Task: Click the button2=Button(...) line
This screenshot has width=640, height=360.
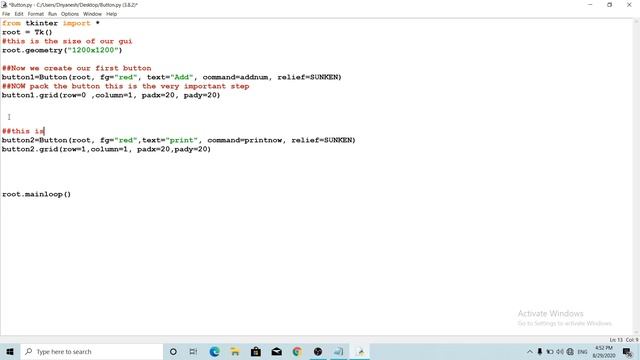Action: pos(178,140)
